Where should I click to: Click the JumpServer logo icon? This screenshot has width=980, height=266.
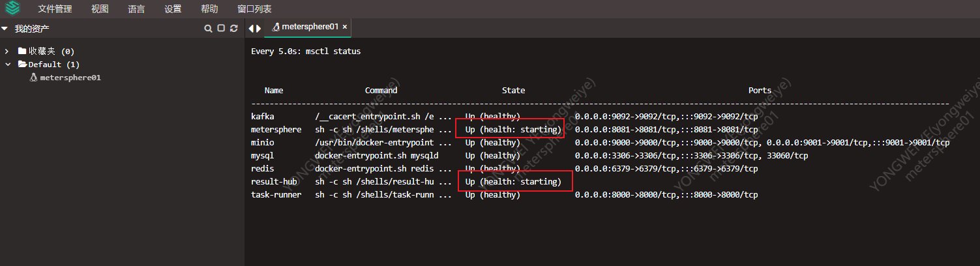[12, 8]
